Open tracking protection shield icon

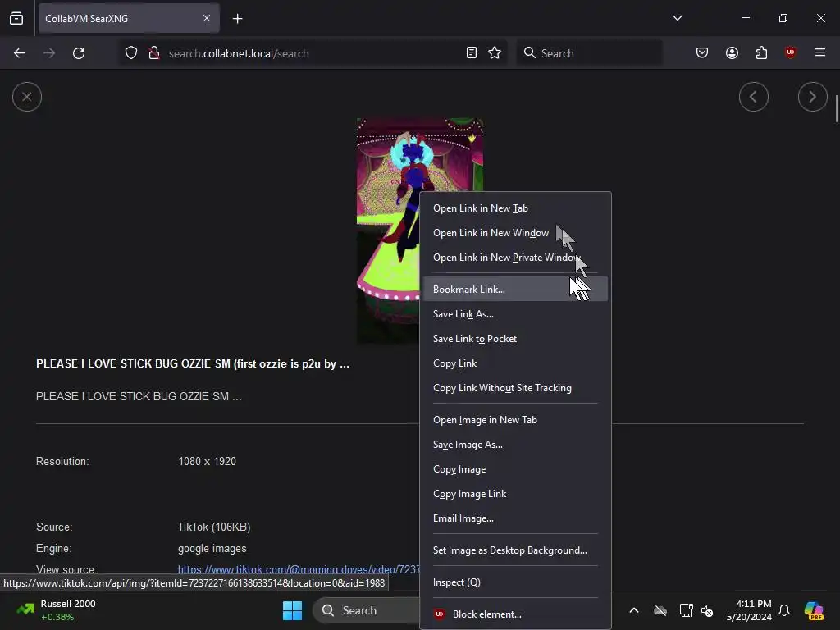coord(131,53)
